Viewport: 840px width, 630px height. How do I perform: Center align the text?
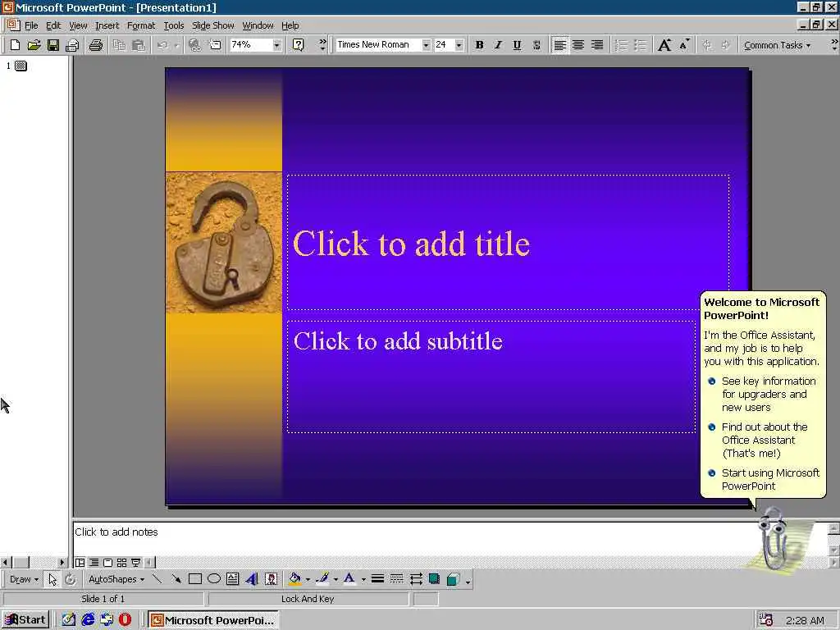578,45
